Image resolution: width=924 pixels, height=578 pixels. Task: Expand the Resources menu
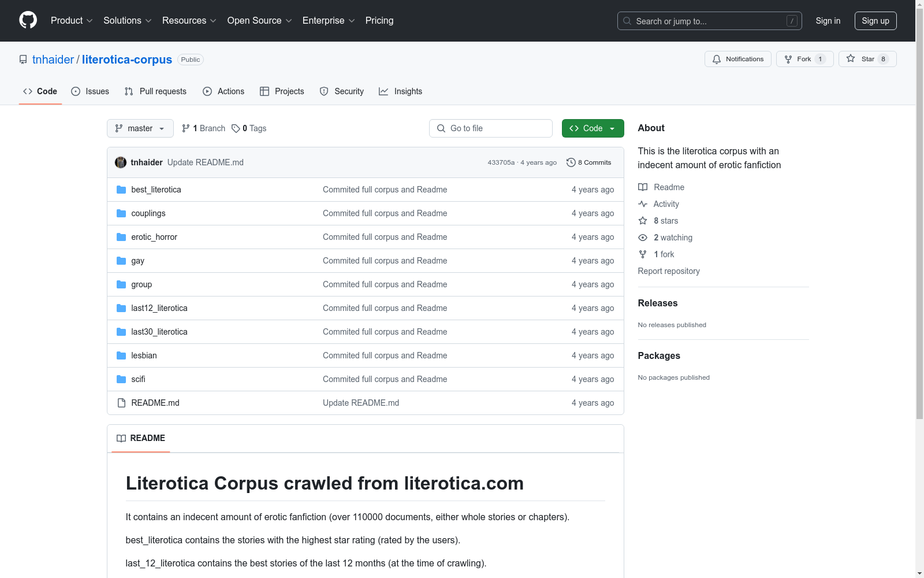(189, 20)
